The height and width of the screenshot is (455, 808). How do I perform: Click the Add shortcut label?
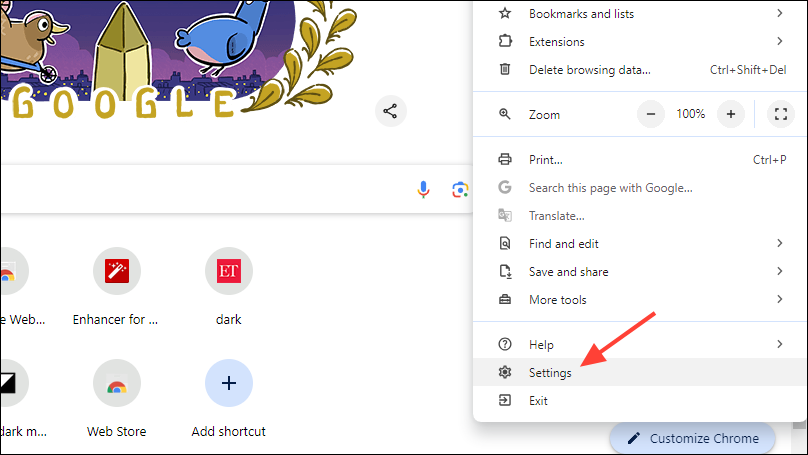(x=229, y=431)
